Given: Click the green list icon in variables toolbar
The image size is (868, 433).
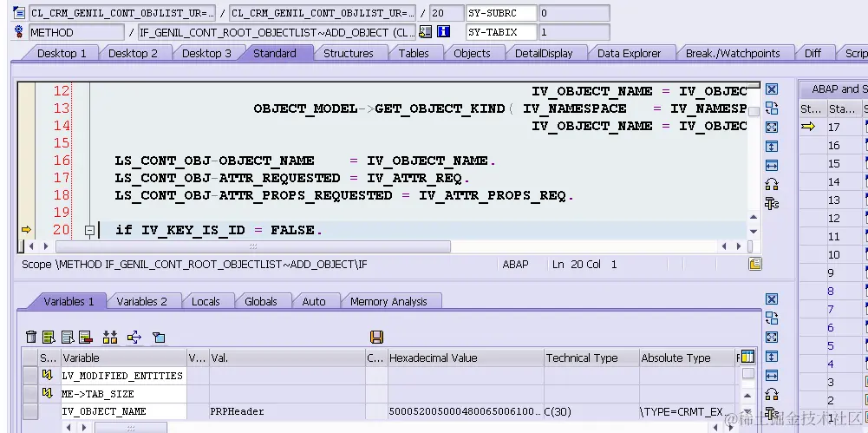Looking at the screenshot, I should (49, 337).
